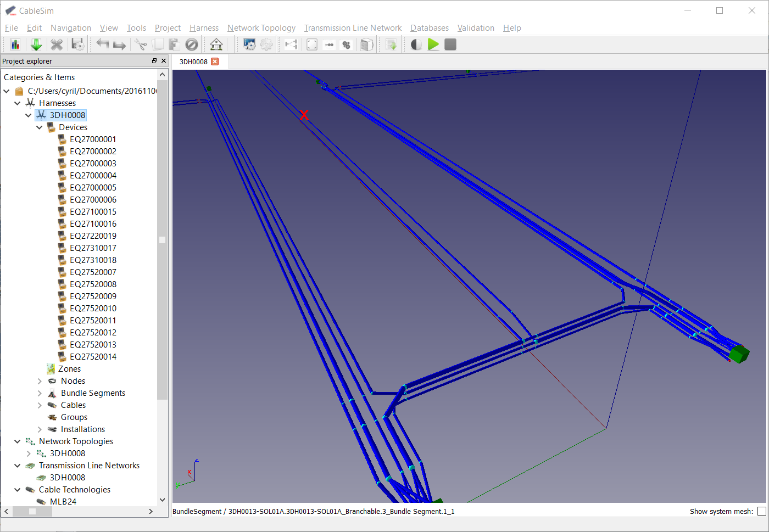Click the red X marker in 3D view
Viewport: 769px width, 532px height.
[x=304, y=115]
